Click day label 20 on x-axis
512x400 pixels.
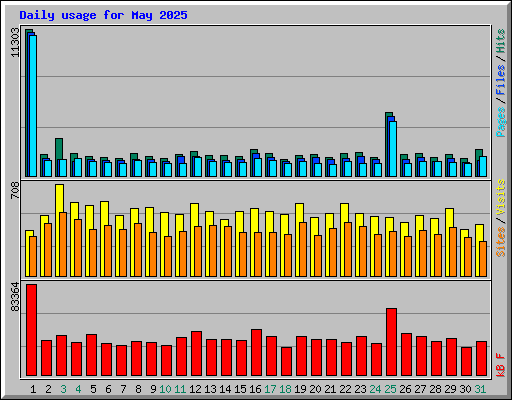tap(315, 389)
